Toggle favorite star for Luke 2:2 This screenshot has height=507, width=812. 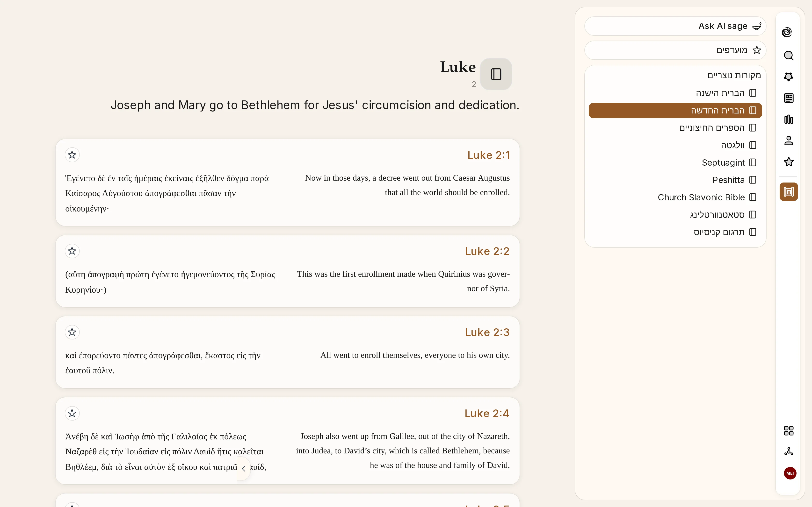(72, 251)
